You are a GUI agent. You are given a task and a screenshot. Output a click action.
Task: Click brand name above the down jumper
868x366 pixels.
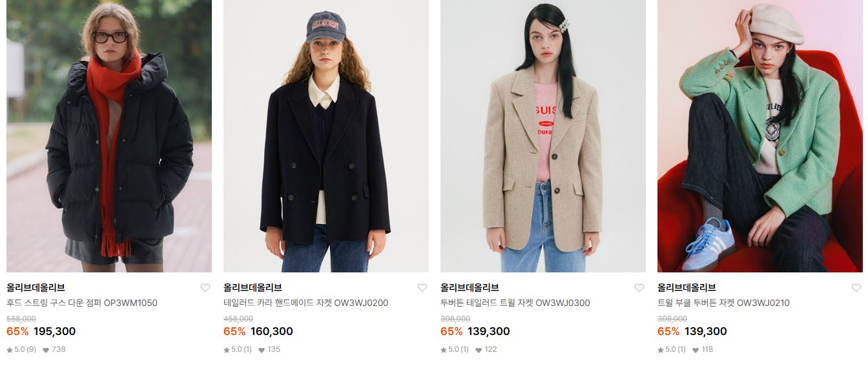[36, 288]
